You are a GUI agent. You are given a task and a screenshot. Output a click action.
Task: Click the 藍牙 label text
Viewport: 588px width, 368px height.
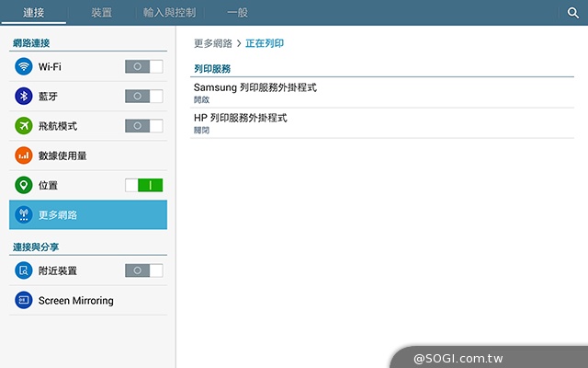(x=48, y=97)
